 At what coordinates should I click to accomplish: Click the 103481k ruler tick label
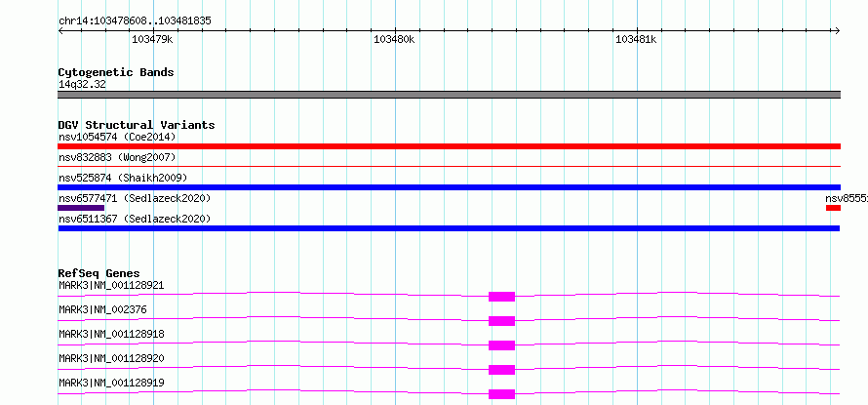coord(636,39)
